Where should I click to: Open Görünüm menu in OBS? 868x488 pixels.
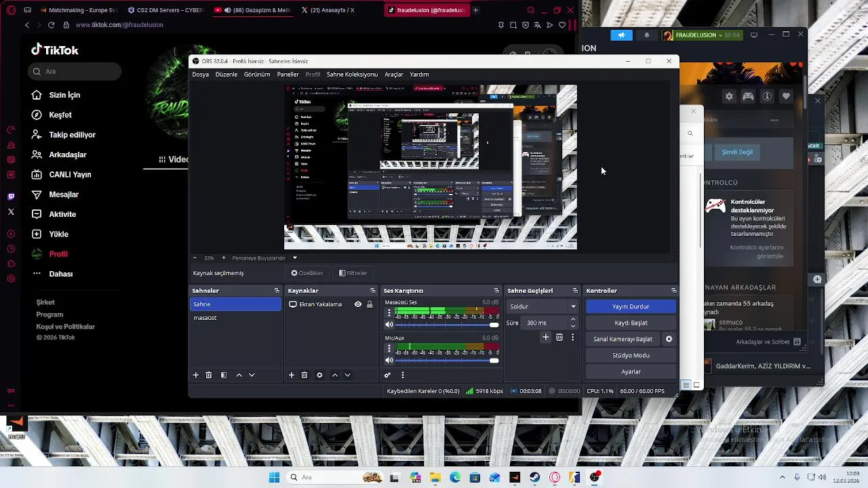pos(257,75)
